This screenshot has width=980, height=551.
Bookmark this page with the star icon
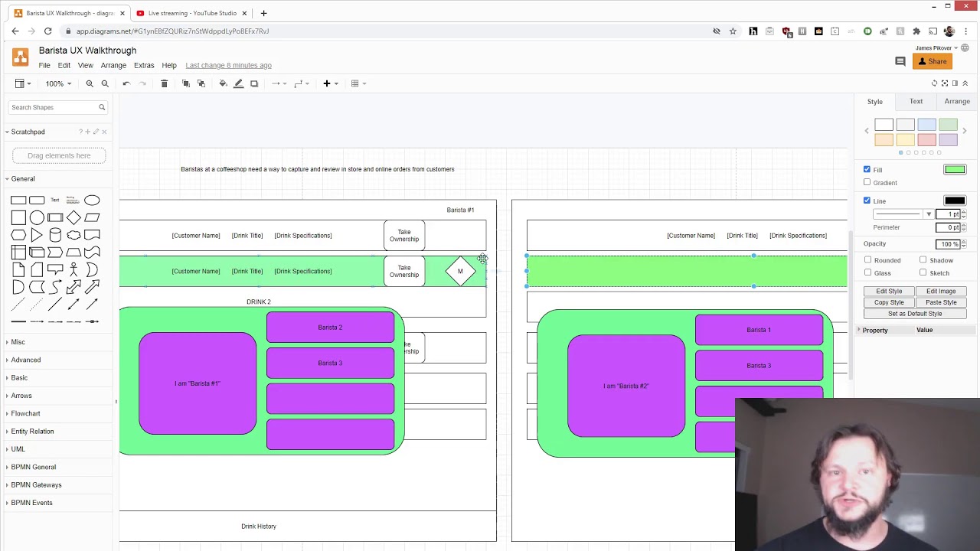click(x=733, y=31)
